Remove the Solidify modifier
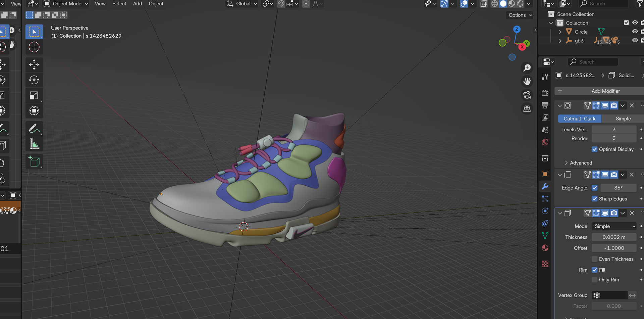 [632, 213]
